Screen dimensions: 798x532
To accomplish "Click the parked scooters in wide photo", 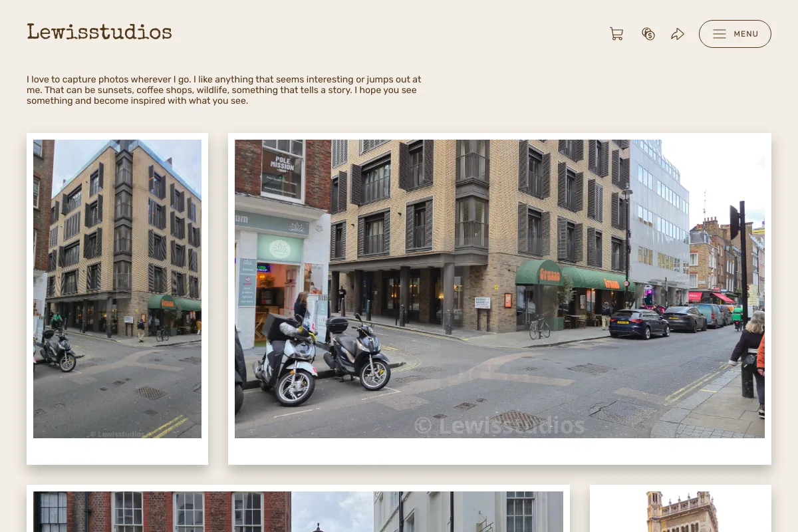I will pyautogui.click(x=321, y=358).
